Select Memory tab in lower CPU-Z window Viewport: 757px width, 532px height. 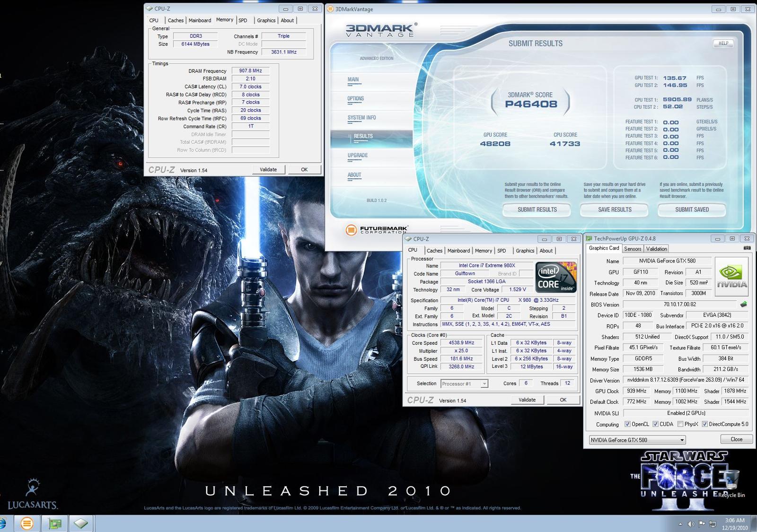click(483, 251)
